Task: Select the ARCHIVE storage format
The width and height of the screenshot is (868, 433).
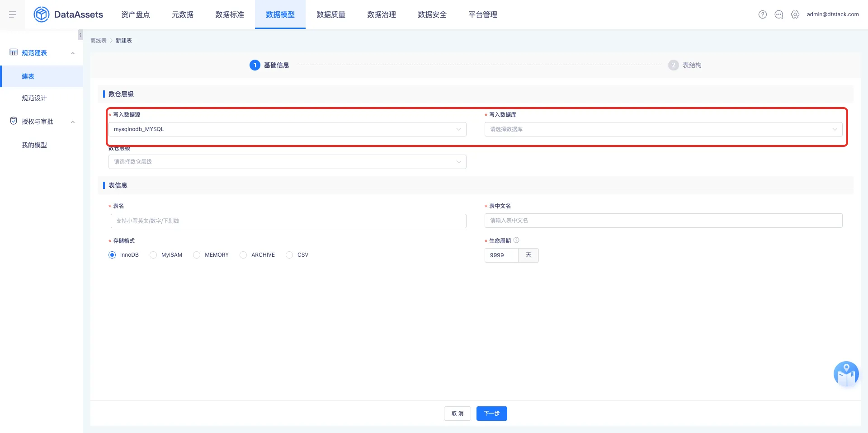Action: [x=243, y=255]
